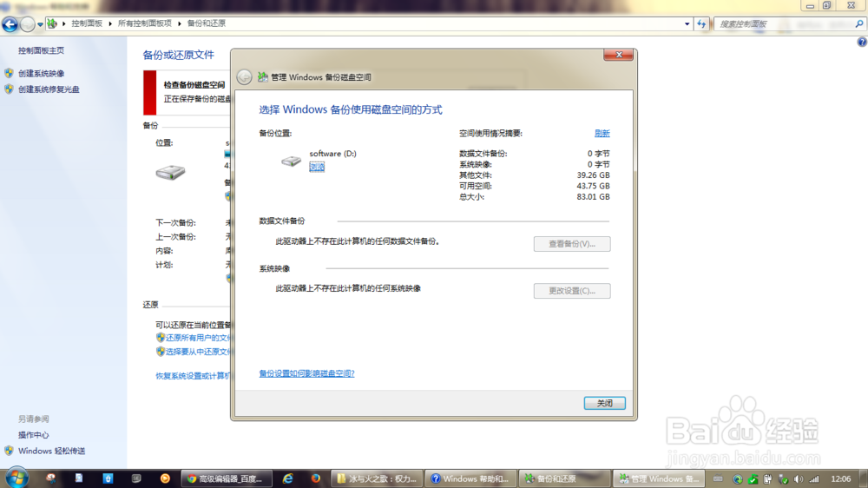
Task: Expand the arrow after 控制面板 breadcrumb
Action: pyautogui.click(x=110, y=23)
